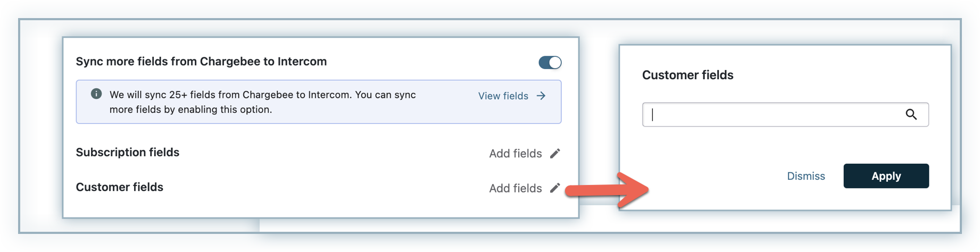Click the 'We will sync 25+ fields' message
This screenshot has width=980, height=252.
[x=262, y=95]
